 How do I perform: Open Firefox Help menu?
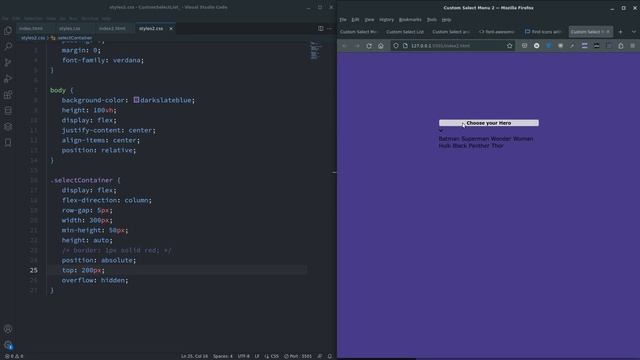447,20
